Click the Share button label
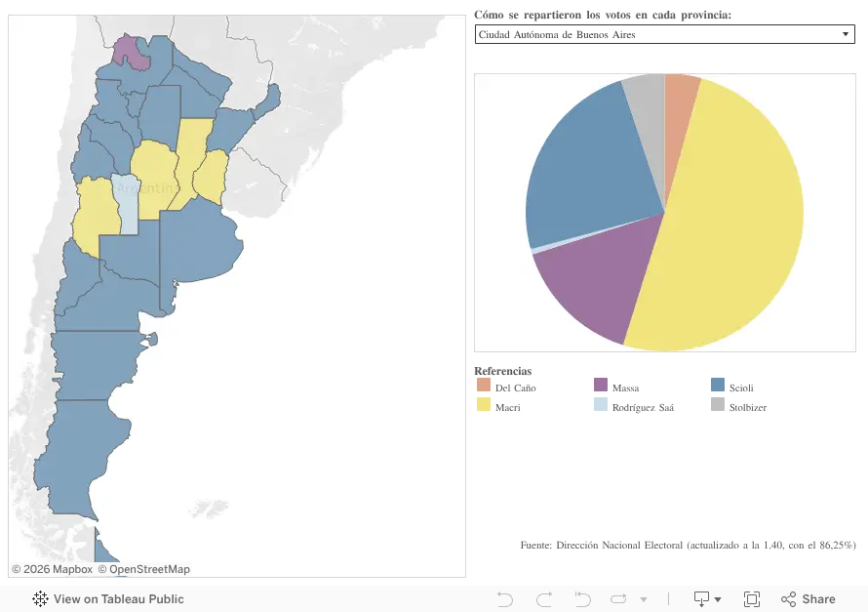The image size is (868, 612). coord(818,599)
